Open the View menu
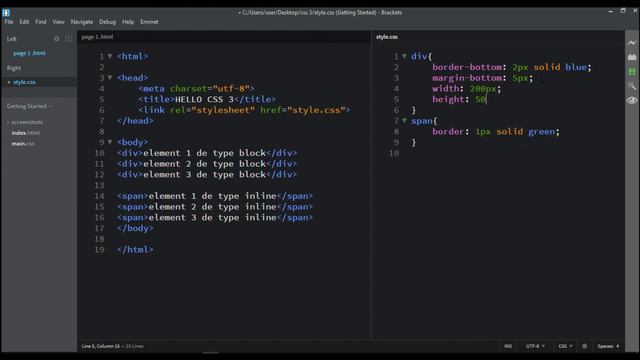The width and height of the screenshot is (640, 360). click(58, 22)
